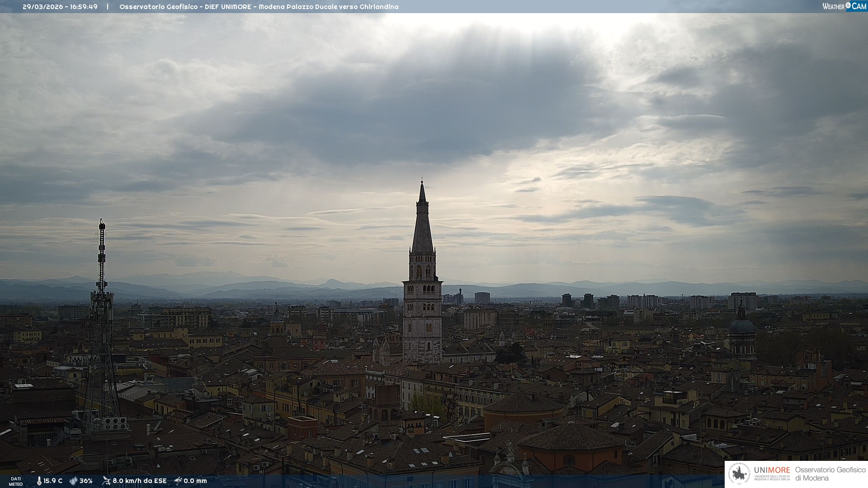
Task: Click the humidity water drops icon
Action: [x=73, y=481]
